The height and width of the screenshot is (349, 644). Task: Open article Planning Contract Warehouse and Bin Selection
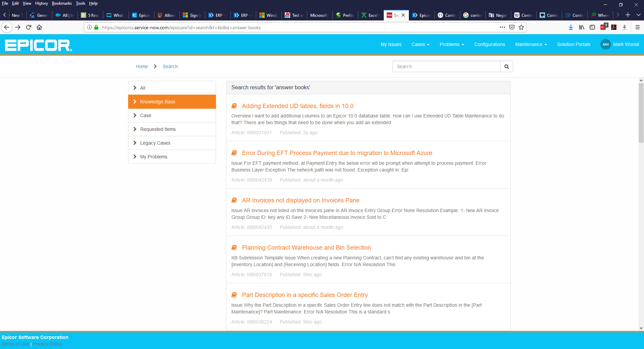click(306, 248)
